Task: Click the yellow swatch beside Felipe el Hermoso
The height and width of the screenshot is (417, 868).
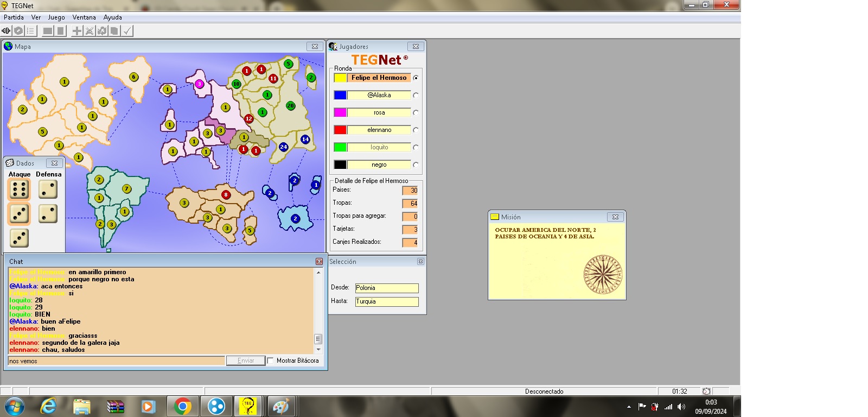Action: [x=340, y=78]
